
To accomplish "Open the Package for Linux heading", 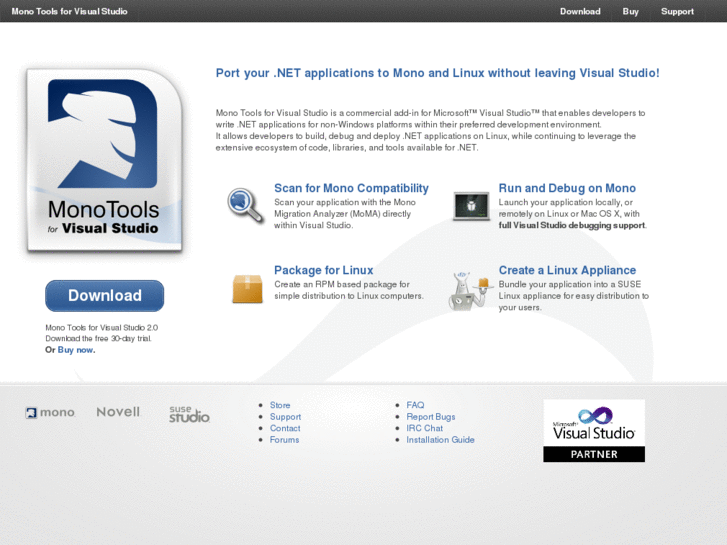I will click(x=324, y=270).
